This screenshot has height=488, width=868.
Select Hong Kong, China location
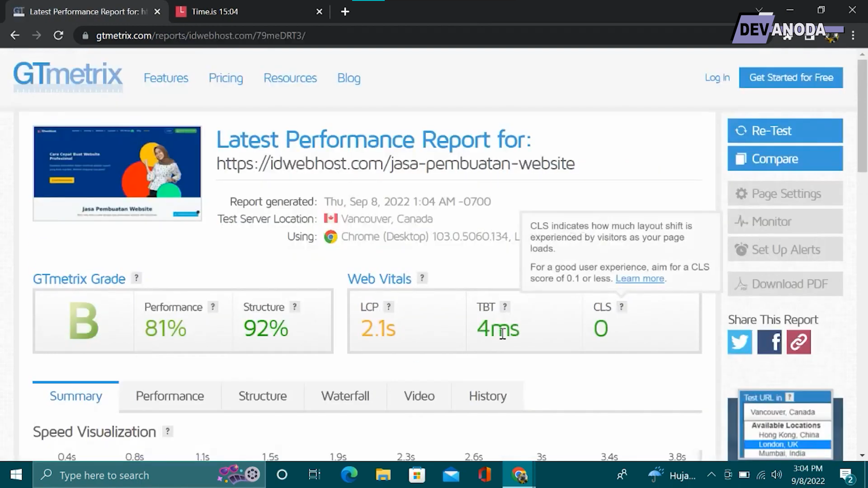coord(788,435)
